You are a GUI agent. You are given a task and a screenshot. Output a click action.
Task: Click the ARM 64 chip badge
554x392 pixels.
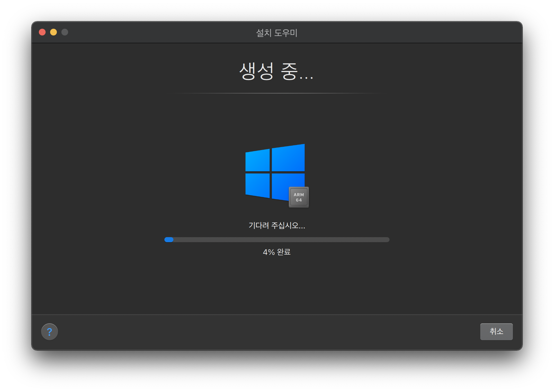[x=299, y=197]
